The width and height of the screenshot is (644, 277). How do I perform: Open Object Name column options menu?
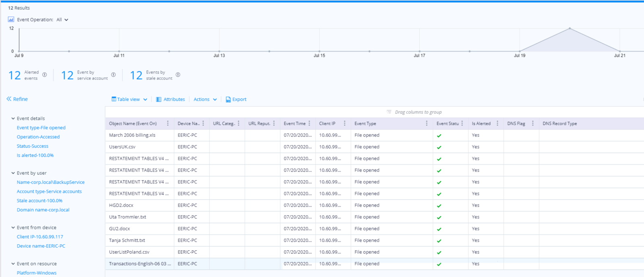pyautogui.click(x=168, y=123)
